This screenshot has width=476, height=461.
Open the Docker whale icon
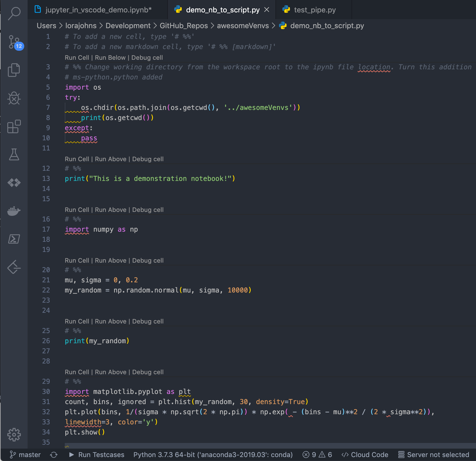click(14, 211)
